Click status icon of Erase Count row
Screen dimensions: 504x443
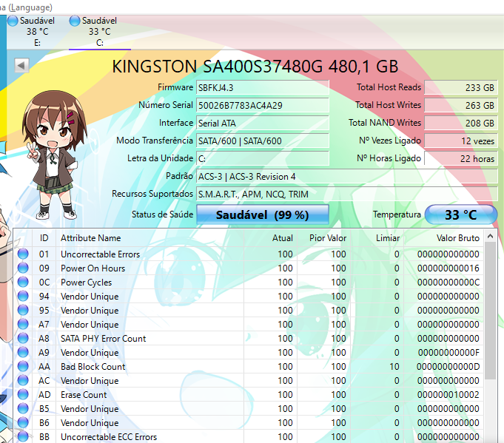click(23, 394)
